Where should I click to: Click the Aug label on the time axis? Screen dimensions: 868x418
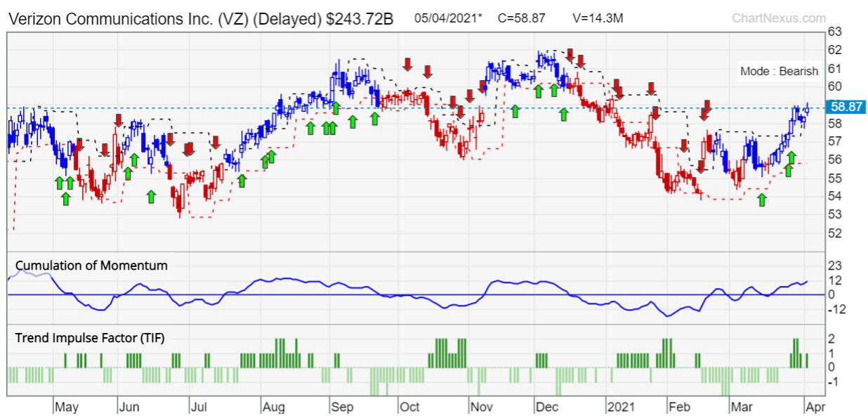coord(273,407)
